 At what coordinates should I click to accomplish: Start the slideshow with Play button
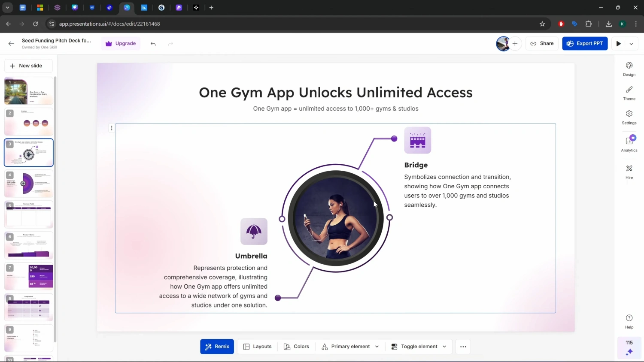coord(618,44)
